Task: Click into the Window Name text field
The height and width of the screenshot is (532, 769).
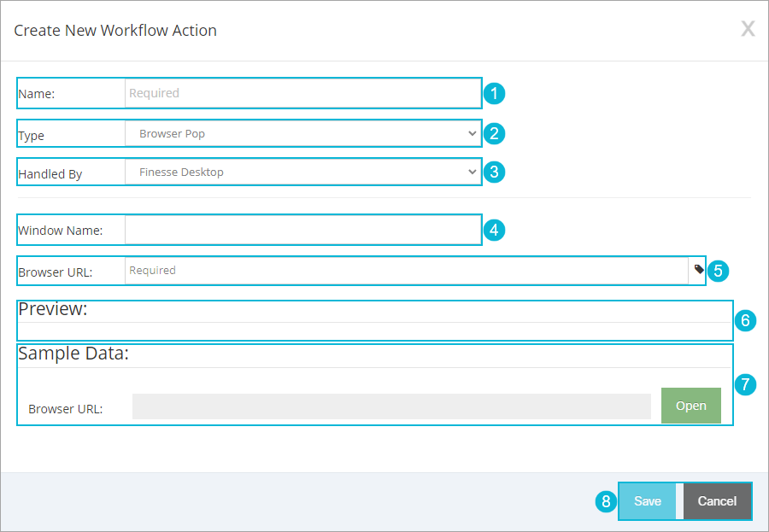Action: tap(302, 230)
